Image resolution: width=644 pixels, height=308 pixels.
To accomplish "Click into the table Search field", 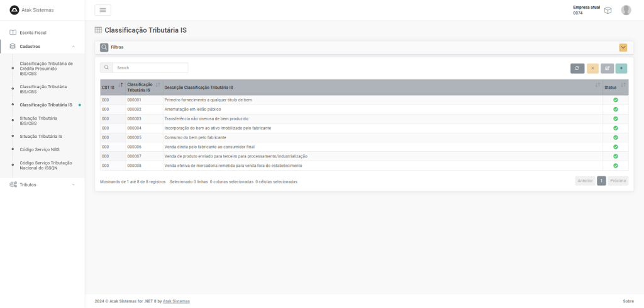I will (x=150, y=67).
